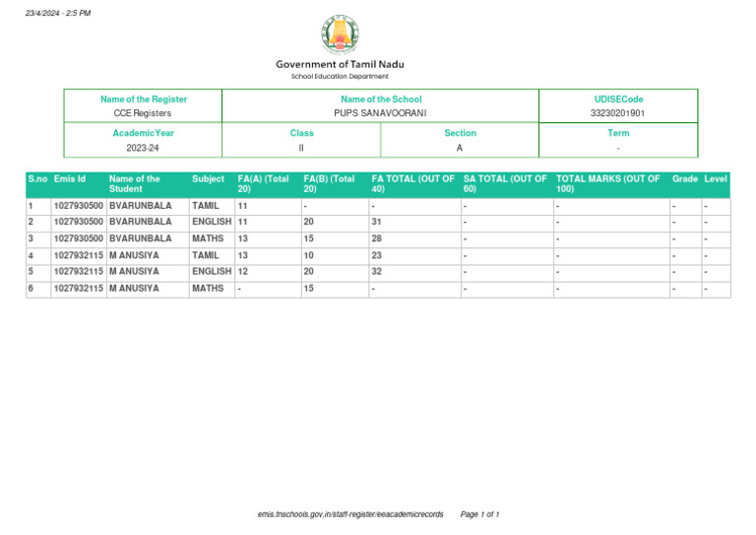Select the class value 'II'
Image resolution: width=756 pixels, height=535 pixels.
[301, 148]
